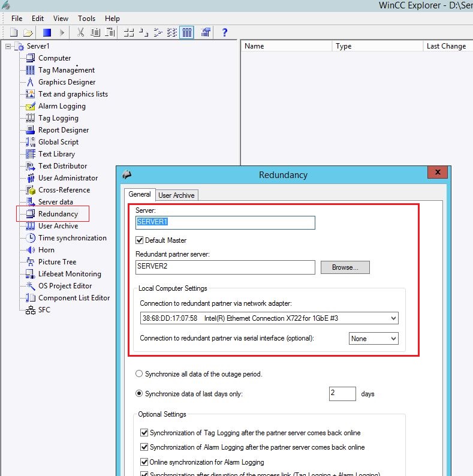Click the User Administrator people icon

31,178
